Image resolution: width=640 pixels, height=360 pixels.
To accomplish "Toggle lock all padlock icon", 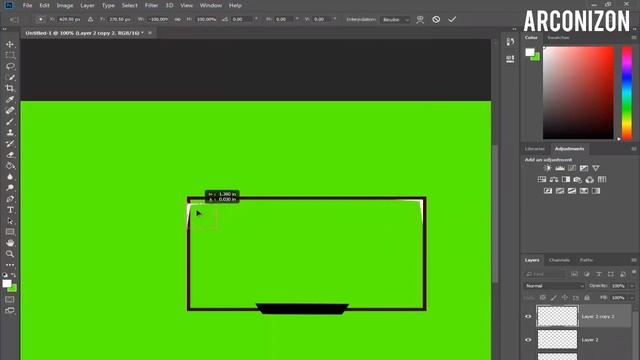I will [587, 298].
